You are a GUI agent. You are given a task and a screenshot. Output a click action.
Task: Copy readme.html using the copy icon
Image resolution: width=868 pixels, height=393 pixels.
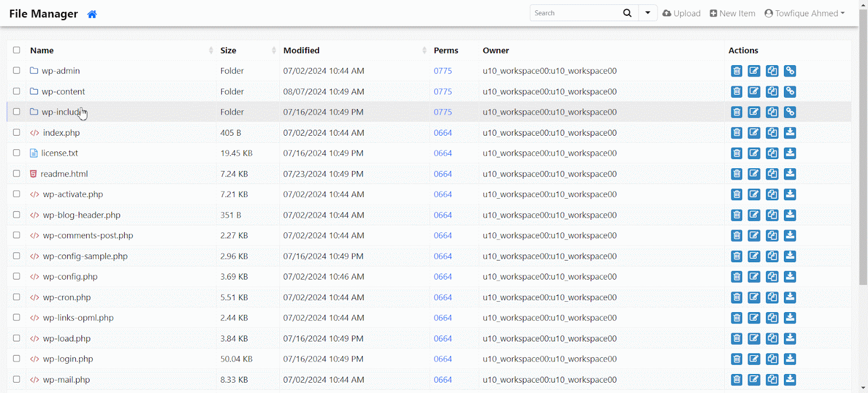772,174
